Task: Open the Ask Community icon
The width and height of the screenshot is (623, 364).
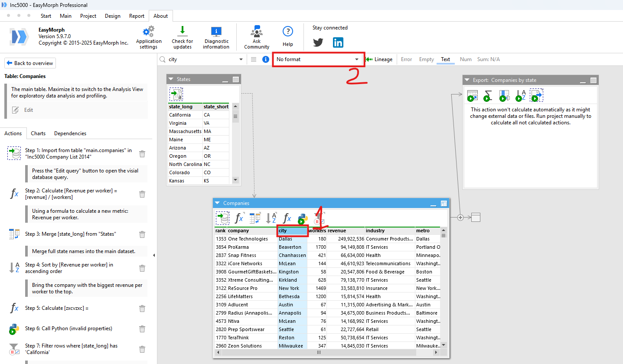Action: click(x=256, y=31)
